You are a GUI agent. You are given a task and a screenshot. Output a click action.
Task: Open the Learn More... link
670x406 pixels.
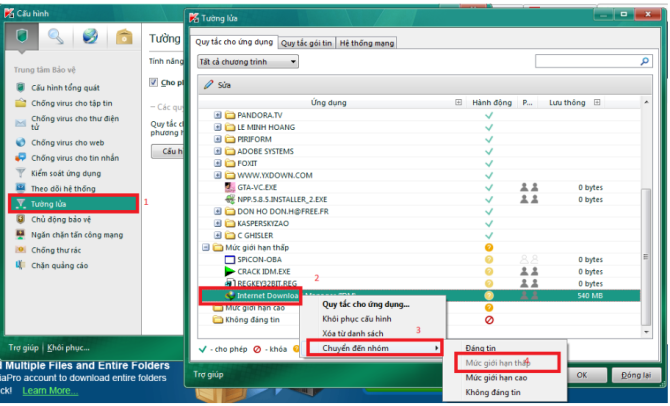50,391
